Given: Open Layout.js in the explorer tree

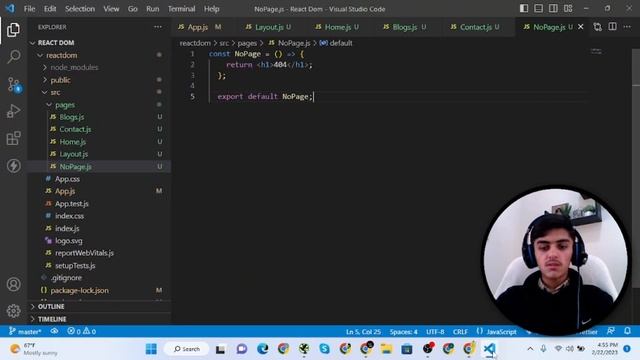Looking at the screenshot, I should click(99, 154).
